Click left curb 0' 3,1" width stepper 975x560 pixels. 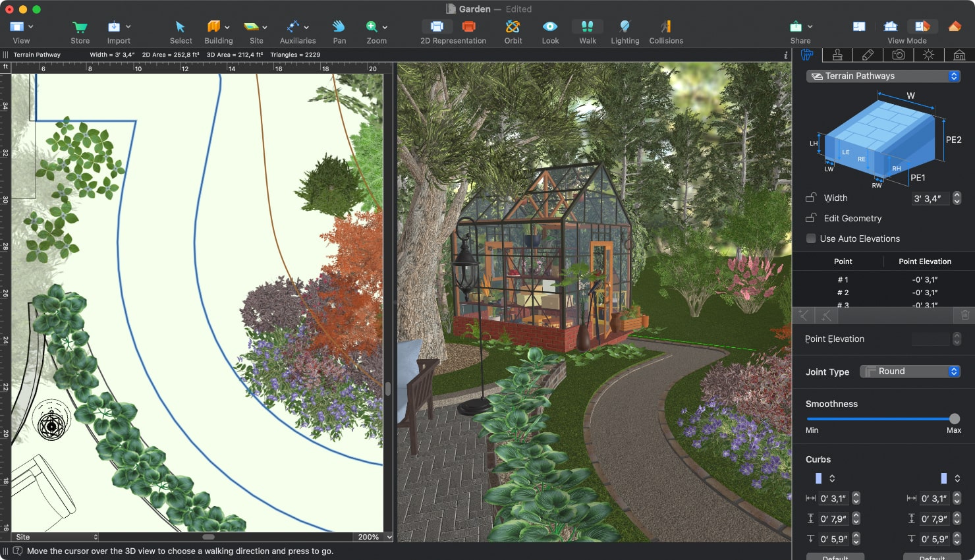point(856,498)
